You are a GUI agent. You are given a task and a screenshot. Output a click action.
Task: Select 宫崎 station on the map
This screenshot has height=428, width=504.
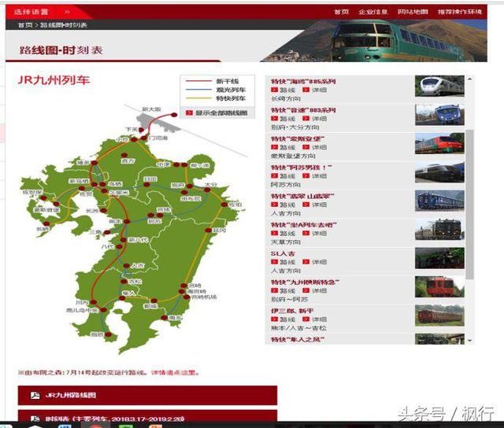[x=183, y=285]
